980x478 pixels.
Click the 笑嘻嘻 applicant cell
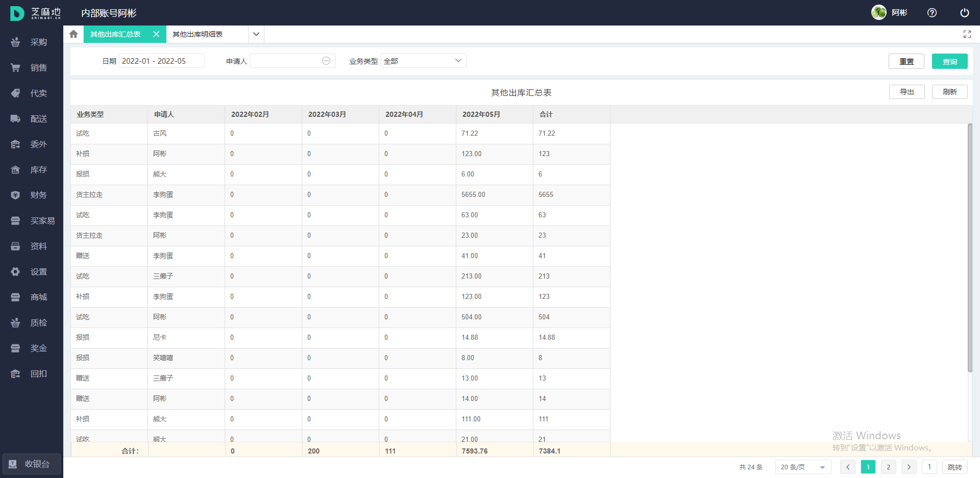click(x=186, y=358)
